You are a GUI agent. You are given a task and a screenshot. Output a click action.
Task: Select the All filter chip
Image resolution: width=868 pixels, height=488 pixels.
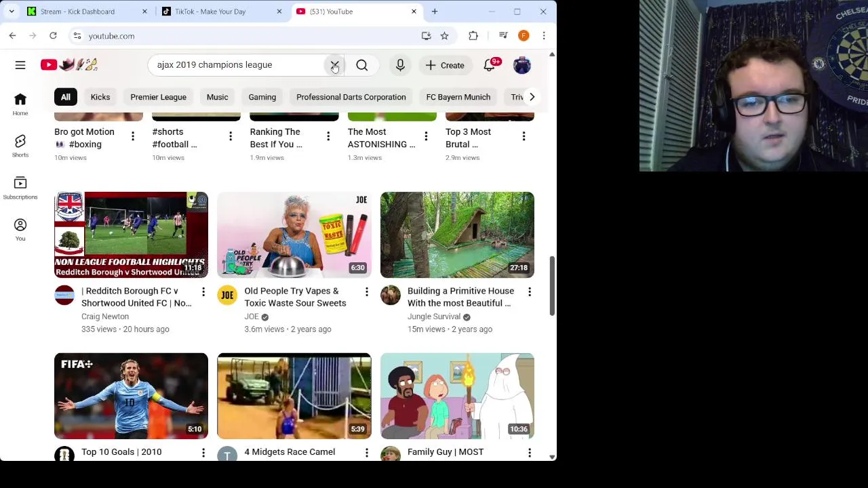click(66, 97)
